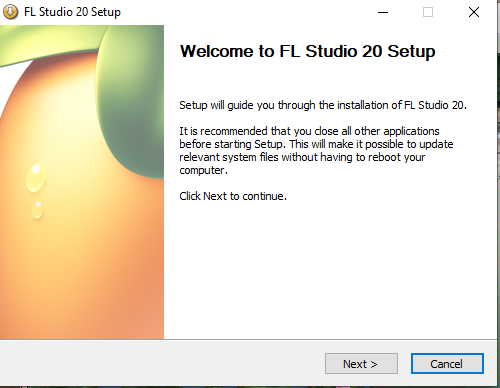Click the 'Welcome to FL Studio 20 Setup' heading

click(x=307, y=51)
